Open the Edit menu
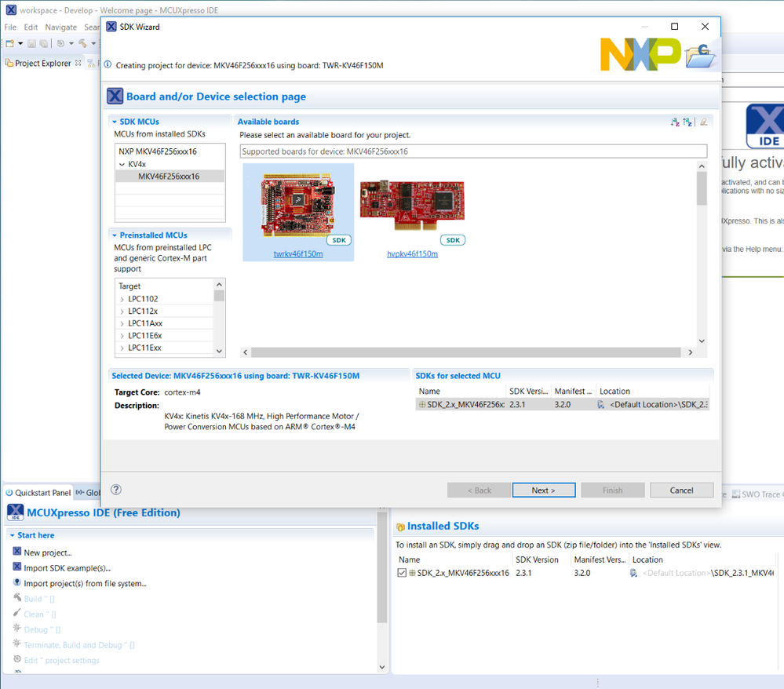Image resolution: width=784 pixels, height=689 pixels. point(31,27)
